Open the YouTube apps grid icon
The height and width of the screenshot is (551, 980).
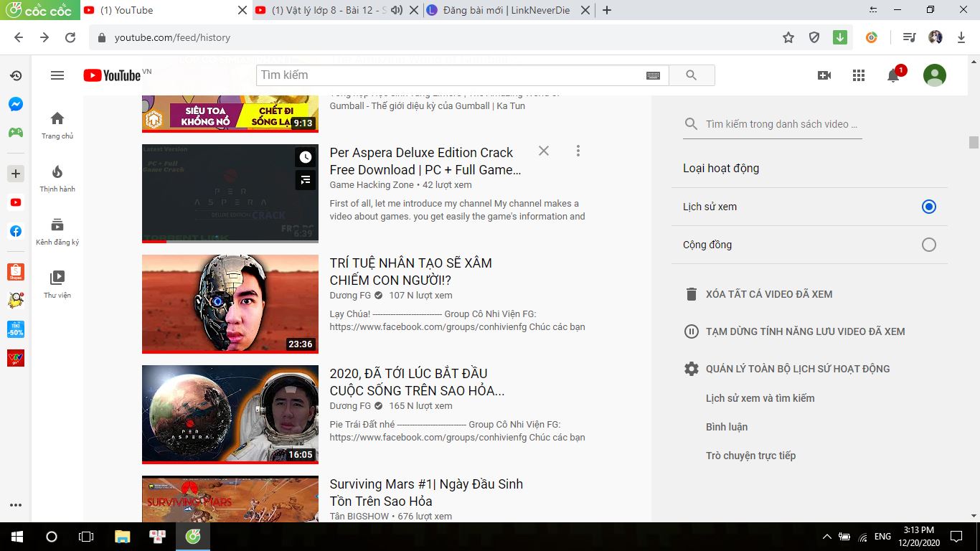pos(858,75)
